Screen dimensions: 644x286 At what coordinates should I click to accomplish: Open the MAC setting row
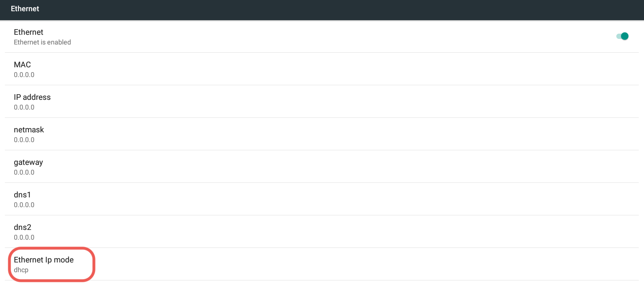click(22, 65)
